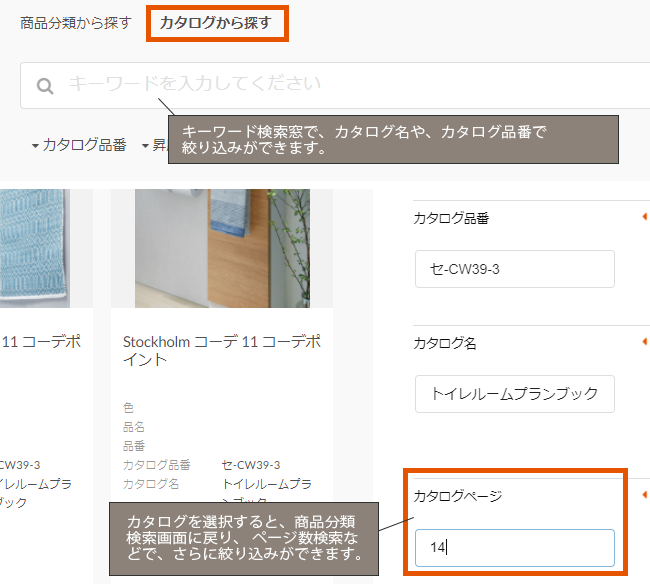Select the カタログから探す tab

[216, 23]
